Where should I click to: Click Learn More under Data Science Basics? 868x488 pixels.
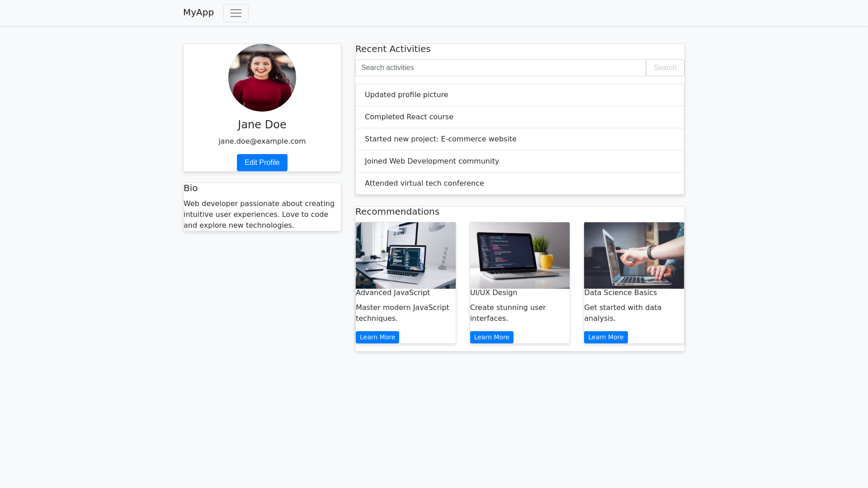[x=606, y=337]
